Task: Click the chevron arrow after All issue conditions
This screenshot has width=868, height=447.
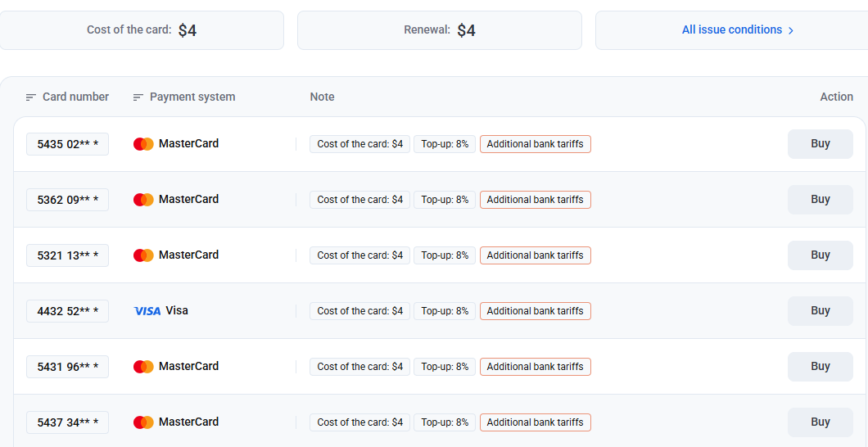Action: point(791,30)
